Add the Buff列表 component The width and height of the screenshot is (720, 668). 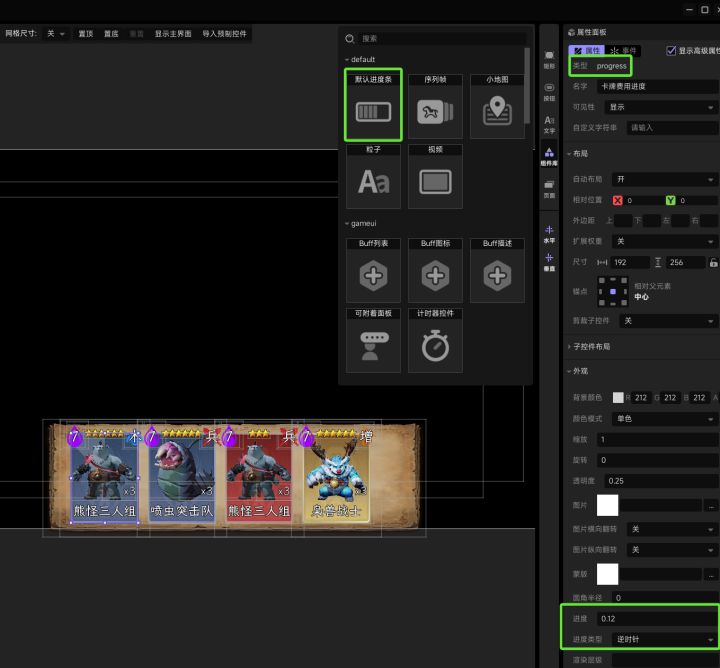coord(373,276)
